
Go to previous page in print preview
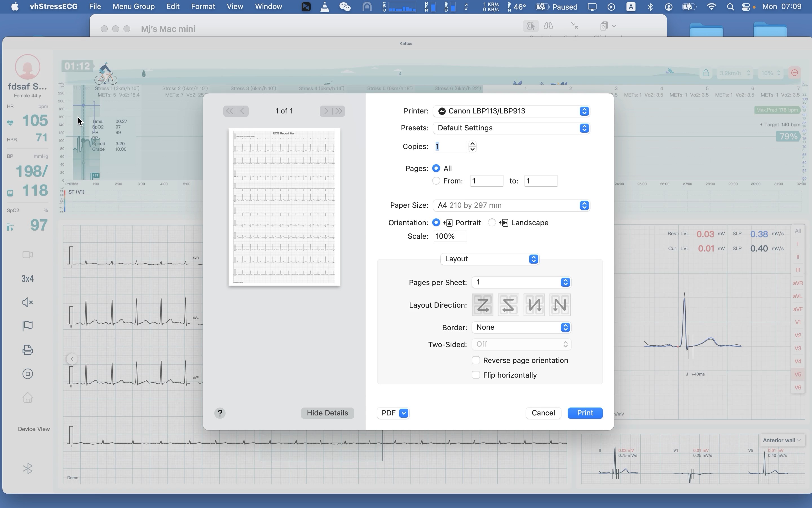pos(242,111)
